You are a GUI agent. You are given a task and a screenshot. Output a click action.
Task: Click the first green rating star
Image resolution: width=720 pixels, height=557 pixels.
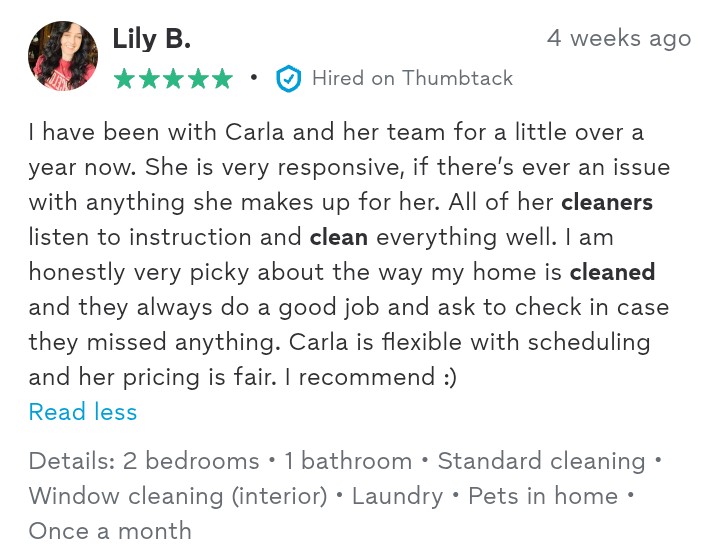pyautogui.click(x=124, y=79)
